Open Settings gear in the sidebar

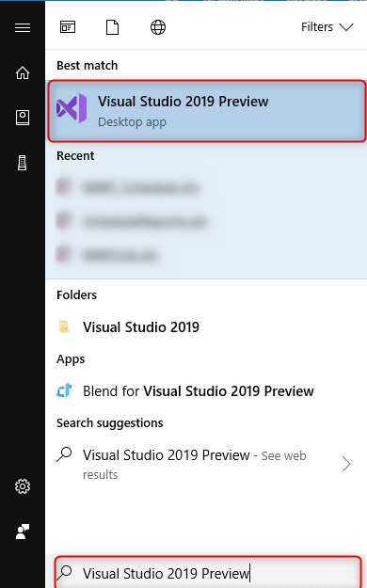pyautogui.click(x=23, y=486)
